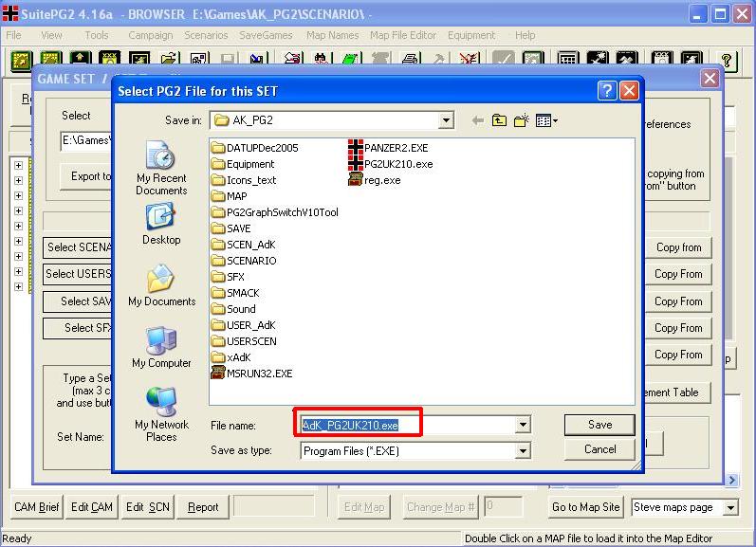Open the Save as type dropdown

coord(523,451)
